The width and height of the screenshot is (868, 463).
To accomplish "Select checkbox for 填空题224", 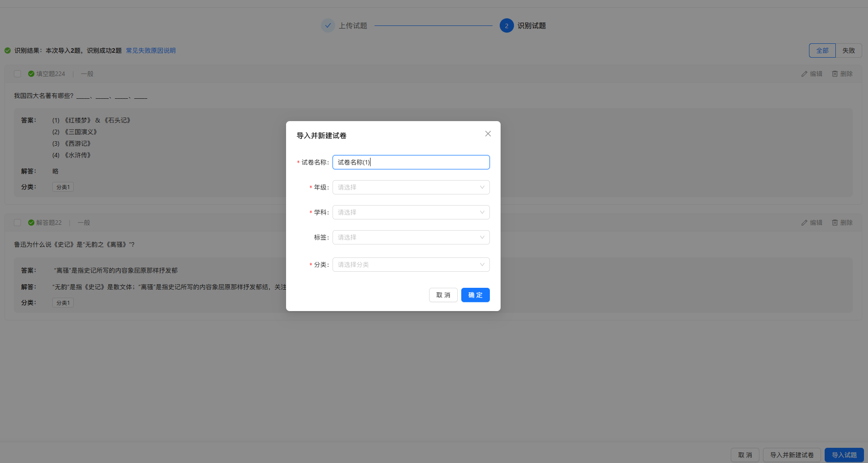I will tap(17, 74).
